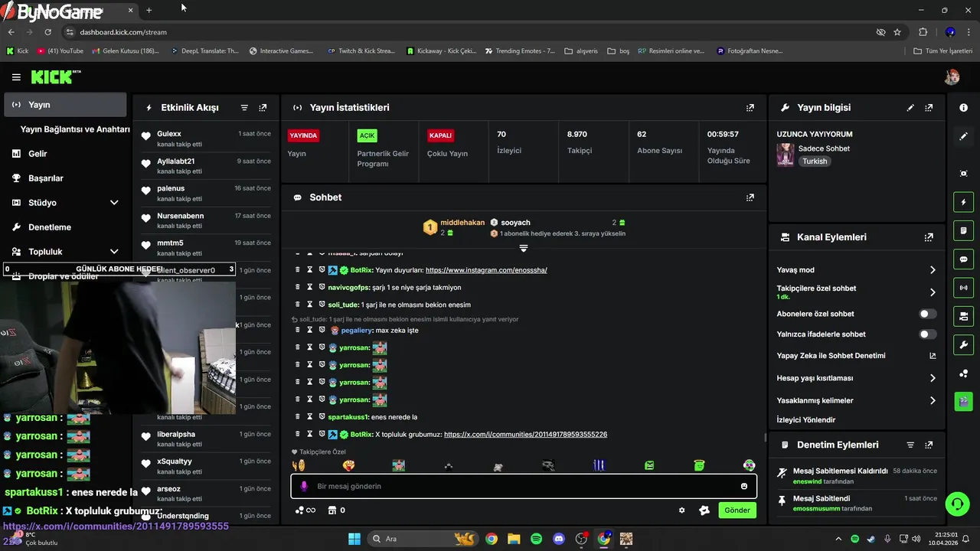The height and width of the screenshot is (551, 980).
Task: Pop out the Yayın İstatistikleri panel
Action: click(x=750, y=108)
